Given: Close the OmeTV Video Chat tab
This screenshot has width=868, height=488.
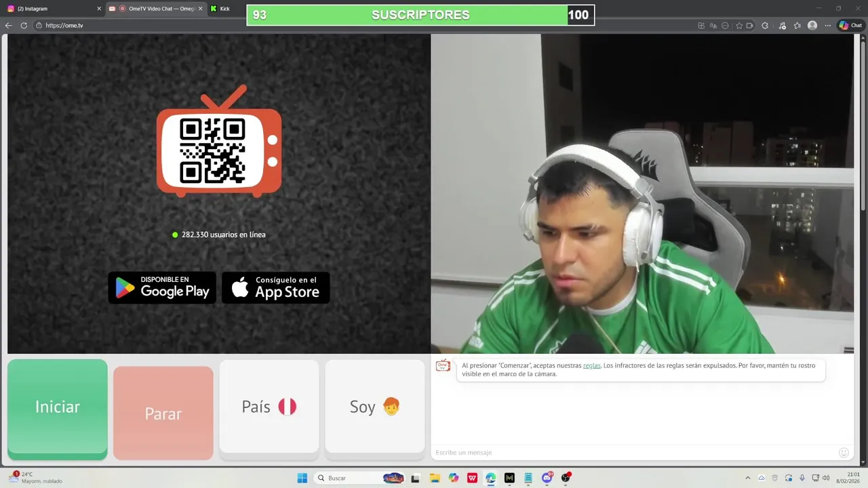Looking at the screenshot, I should [x=200, y=9].
